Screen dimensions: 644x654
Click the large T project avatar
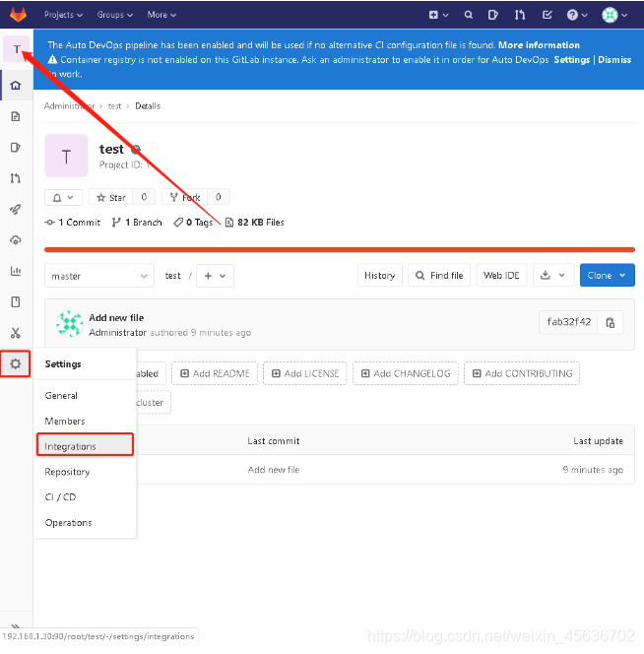click(66, 156)
